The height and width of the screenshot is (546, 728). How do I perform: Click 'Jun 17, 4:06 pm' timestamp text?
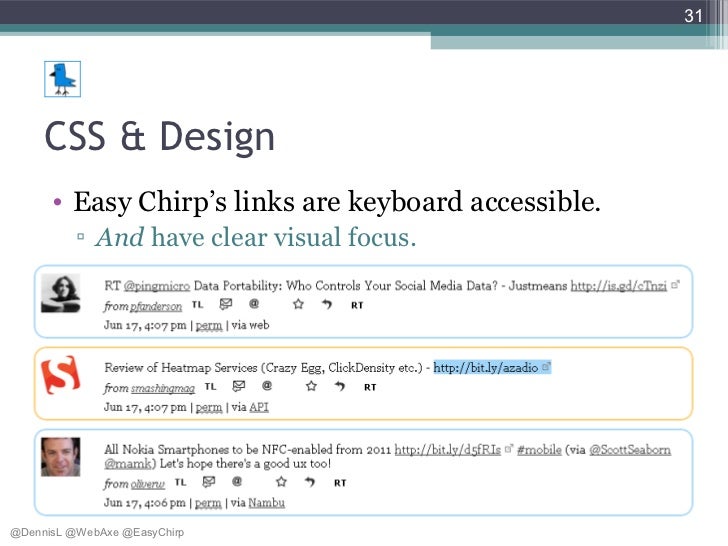144,503
